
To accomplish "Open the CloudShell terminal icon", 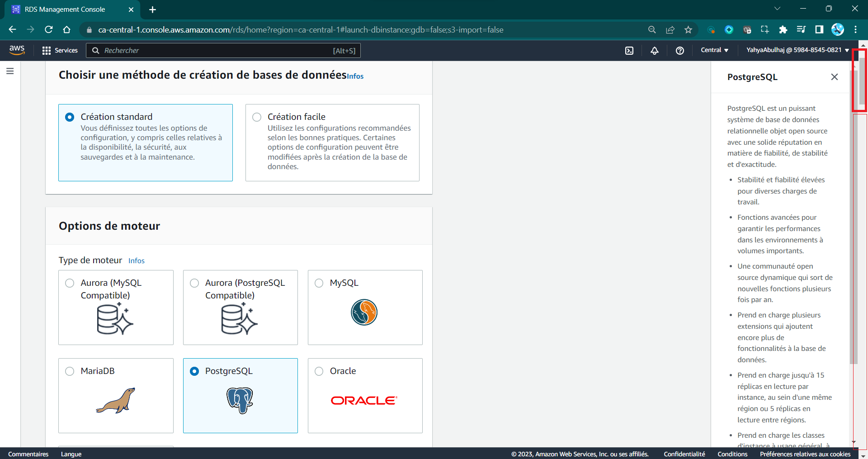I will point(629,51).
